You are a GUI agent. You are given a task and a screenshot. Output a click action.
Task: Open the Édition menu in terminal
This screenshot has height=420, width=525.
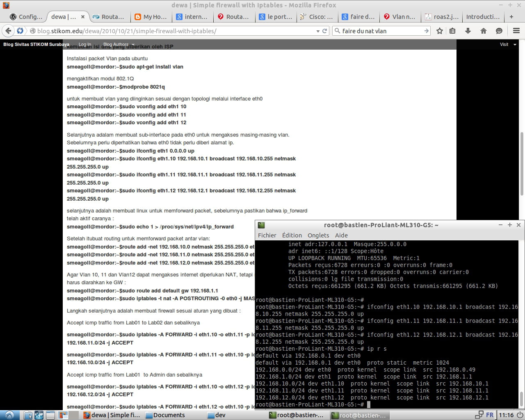pos(292,235)
